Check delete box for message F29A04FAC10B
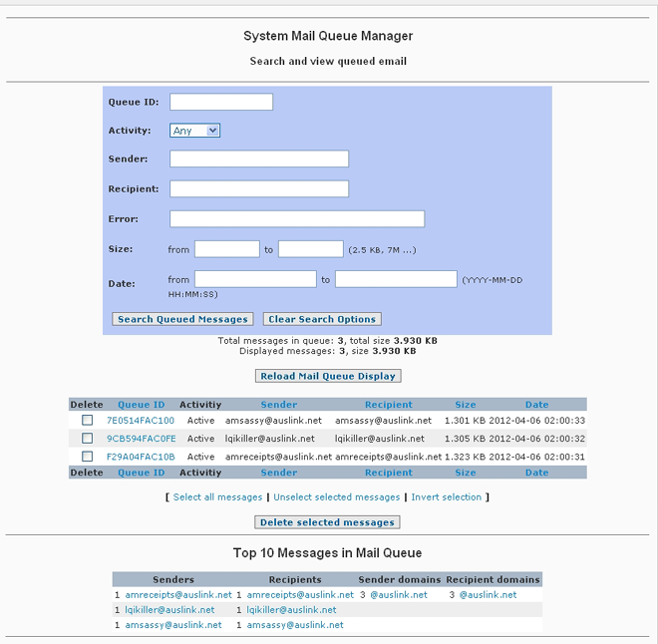 coord(88,456)
